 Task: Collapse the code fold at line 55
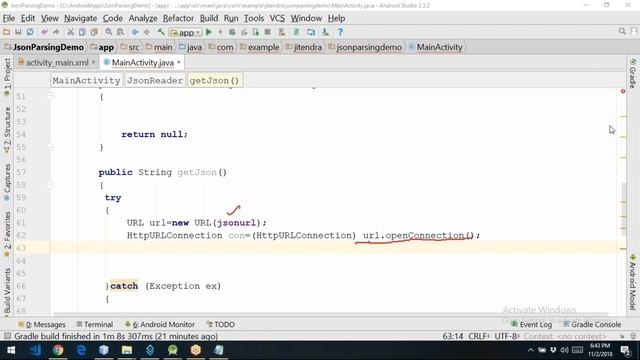(50, 147)
